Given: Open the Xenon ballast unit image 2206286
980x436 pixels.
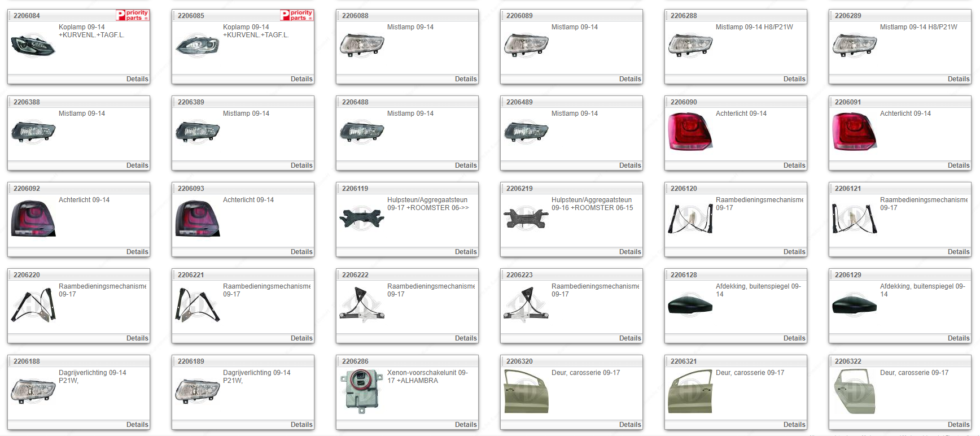Looking at the screenshot, I should tap(361, 391).
